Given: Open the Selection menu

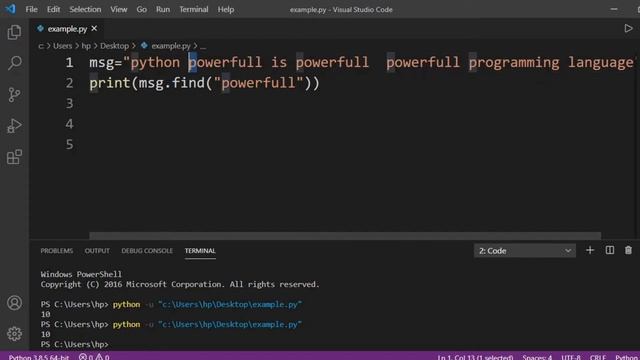Looking at the screenshot, I should tap(85, 9).
